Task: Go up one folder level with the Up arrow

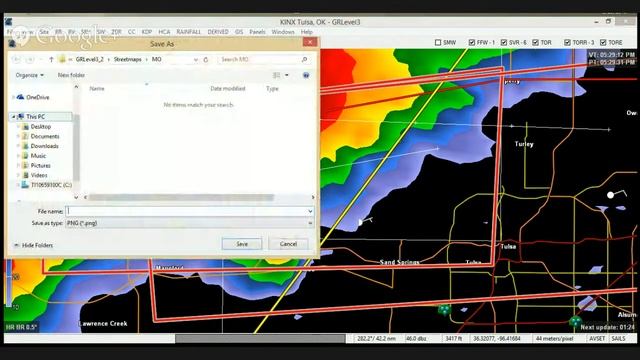Action: (x=51, y=60)
